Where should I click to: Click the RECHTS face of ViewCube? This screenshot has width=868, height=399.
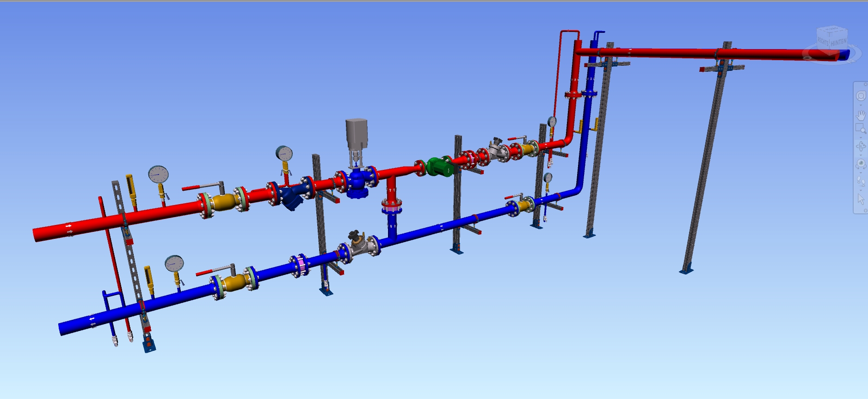[823, 41]
